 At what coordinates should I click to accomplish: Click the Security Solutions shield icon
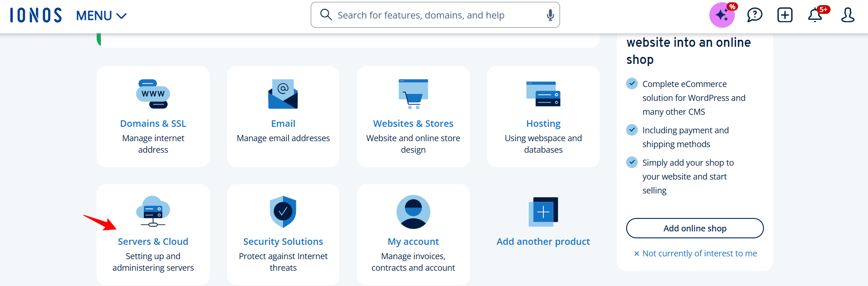pos(283,211)
